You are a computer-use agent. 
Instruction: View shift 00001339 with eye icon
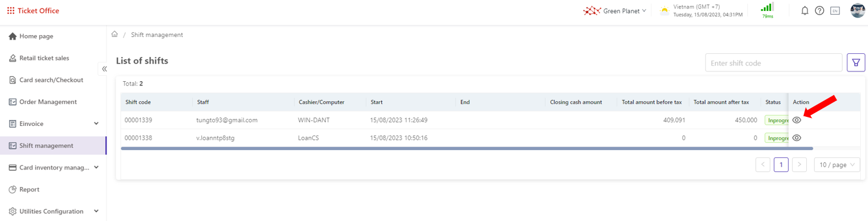(797, 120)
